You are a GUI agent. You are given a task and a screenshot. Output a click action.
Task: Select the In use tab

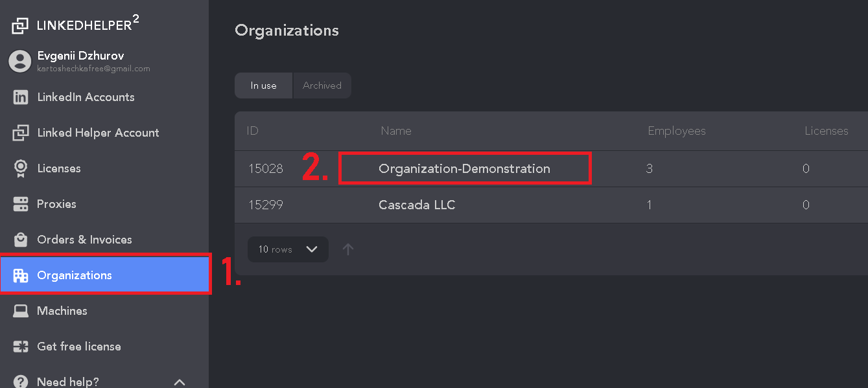(x=264, y=86)
